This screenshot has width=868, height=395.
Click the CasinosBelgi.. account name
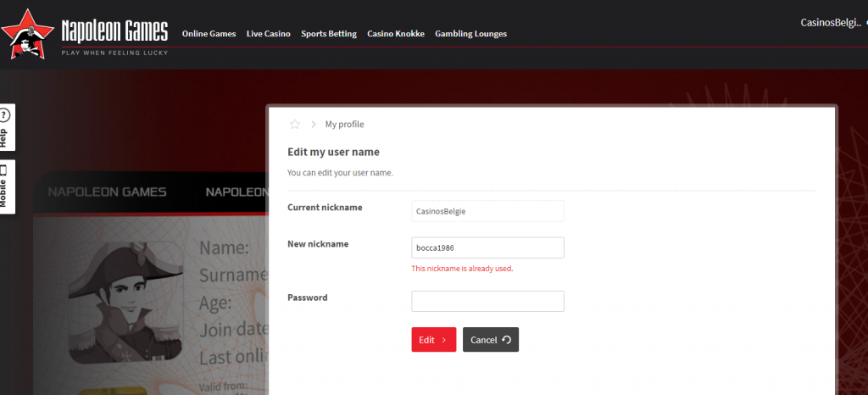tap(831, 23)
